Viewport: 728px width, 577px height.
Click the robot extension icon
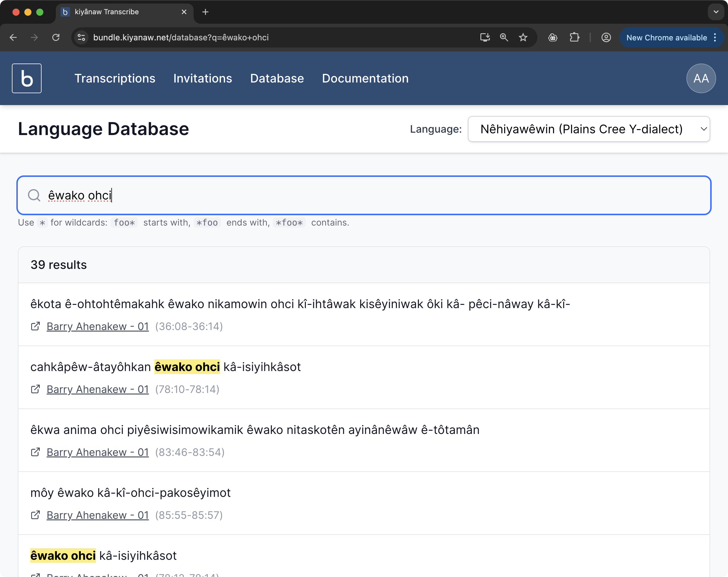coord(553,37)
